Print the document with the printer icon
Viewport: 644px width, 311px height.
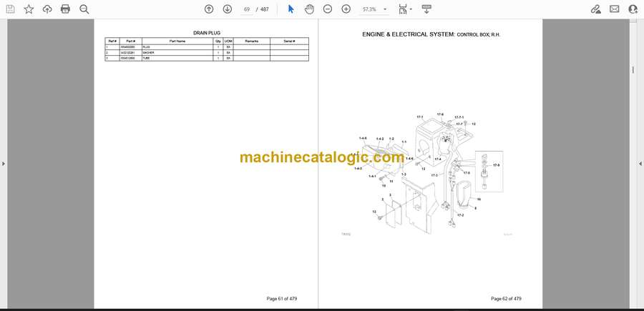point(65,9)
